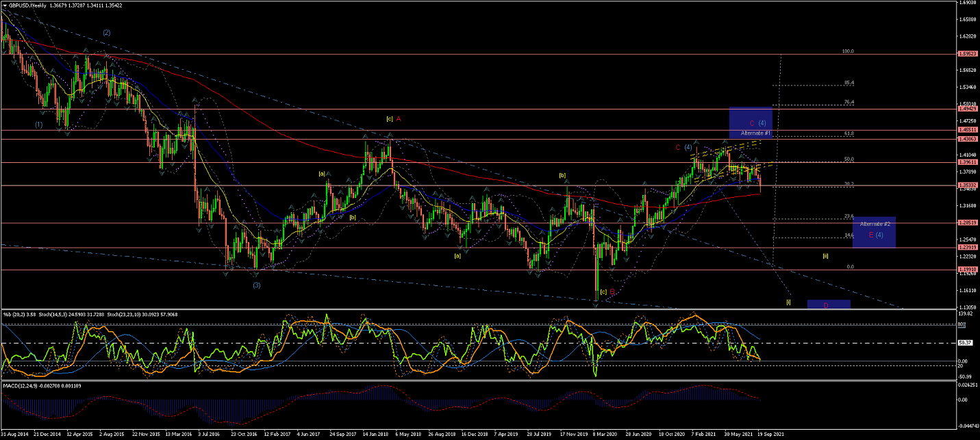Click the 8 Mar 2020 date label

(606, 434)
